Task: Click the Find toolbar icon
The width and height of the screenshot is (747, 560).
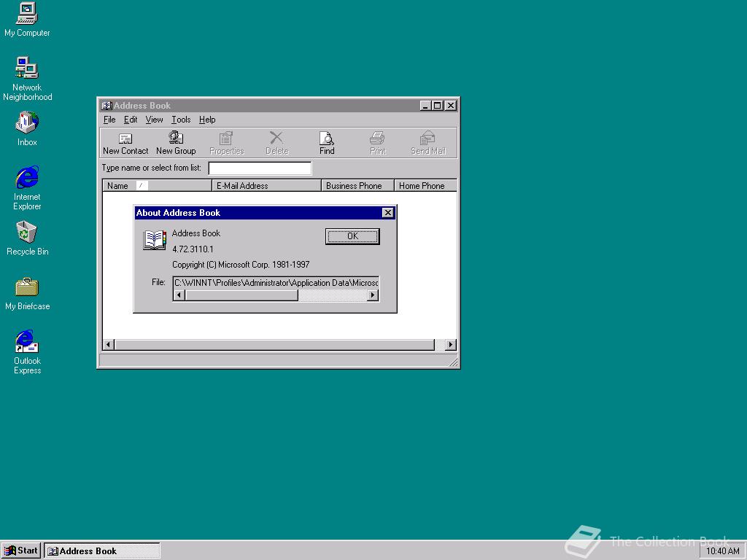Action: tap(327, 143)
